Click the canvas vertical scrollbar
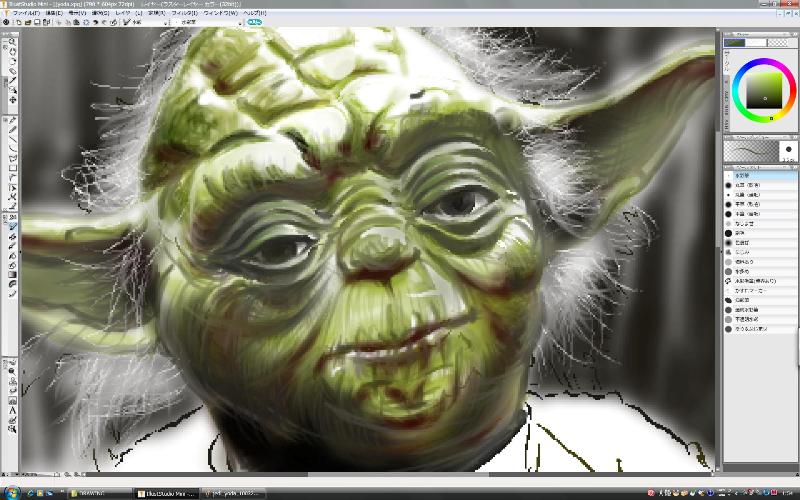800x500 pixels. coord(718,250)
